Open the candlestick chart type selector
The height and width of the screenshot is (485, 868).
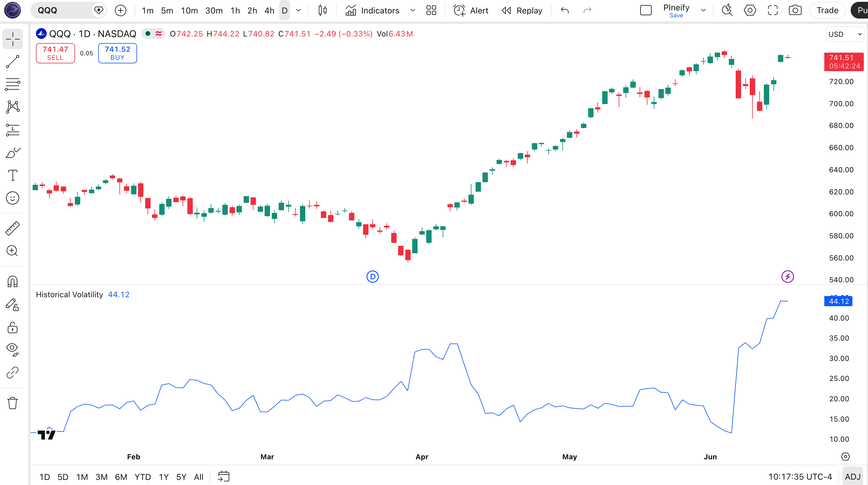click(x=322, y=10)
